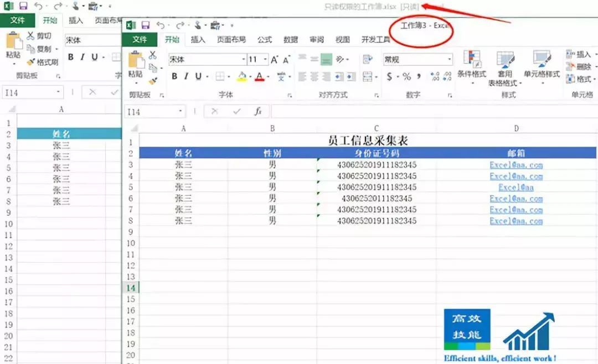Expand Alignment group dialog launcher
Viewport: 598px width, 364px height.
pos(377,95)
